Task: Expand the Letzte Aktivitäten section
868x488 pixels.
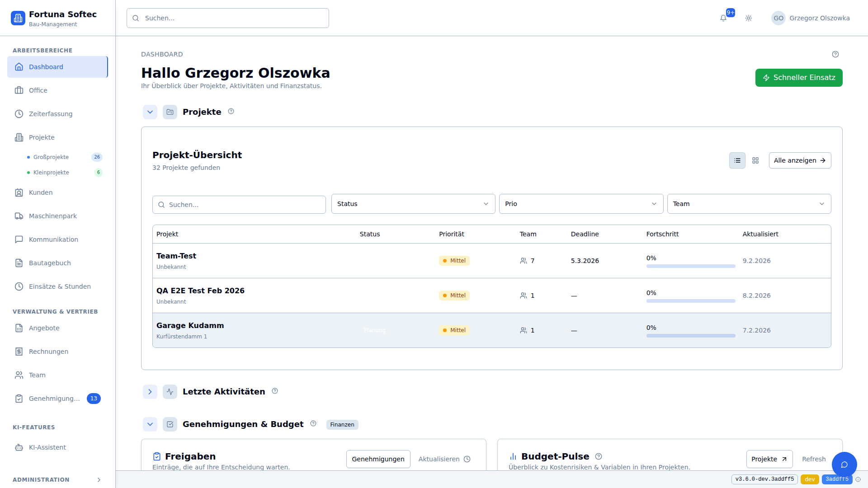Action: coord(150,392)
